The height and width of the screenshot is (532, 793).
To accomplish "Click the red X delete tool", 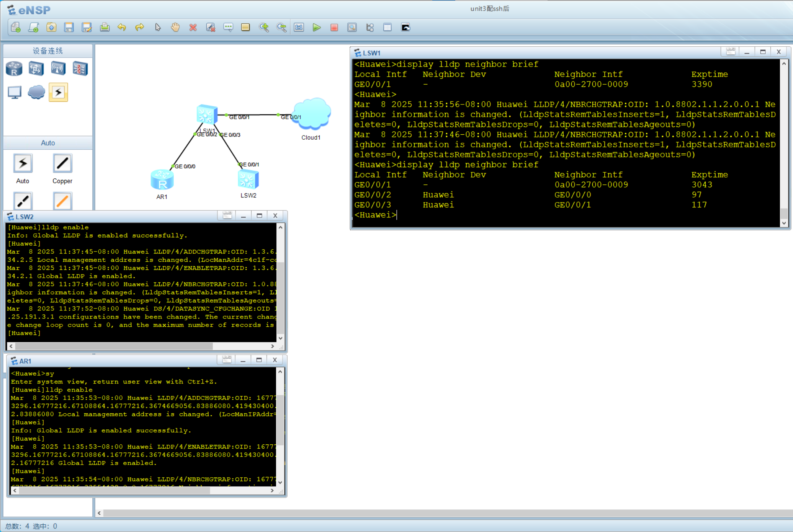I will coord(193,28).
